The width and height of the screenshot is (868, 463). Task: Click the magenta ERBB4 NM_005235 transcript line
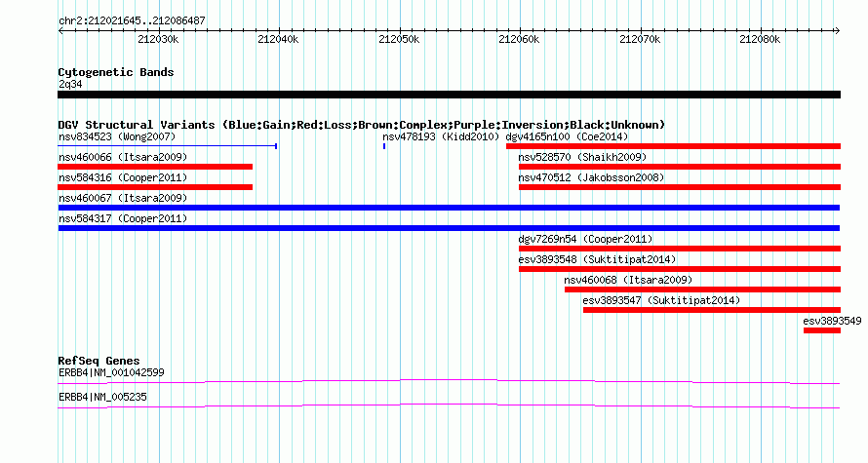click(x=449, y=406)
